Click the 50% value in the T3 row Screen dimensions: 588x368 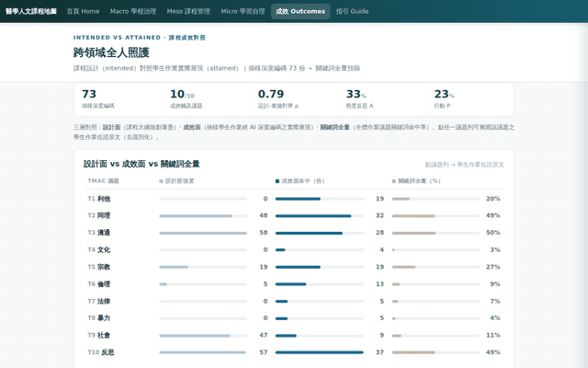(x=493, y=233)
